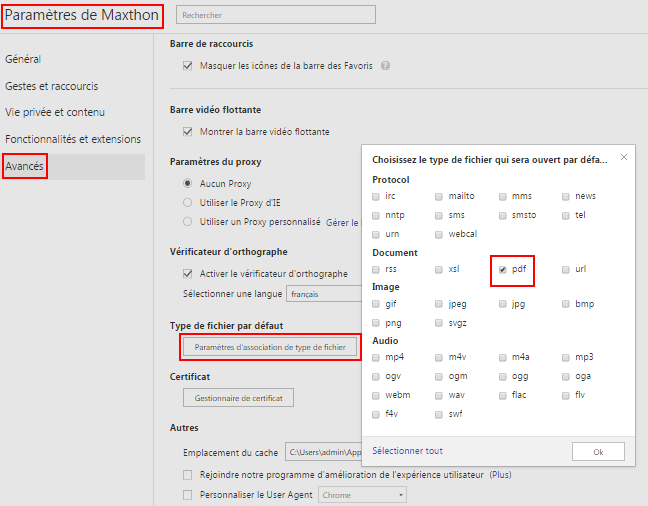Screen dimensions: 648x506
Task: Open Fonctionnalités et extensions section
Action: [73, 139]
